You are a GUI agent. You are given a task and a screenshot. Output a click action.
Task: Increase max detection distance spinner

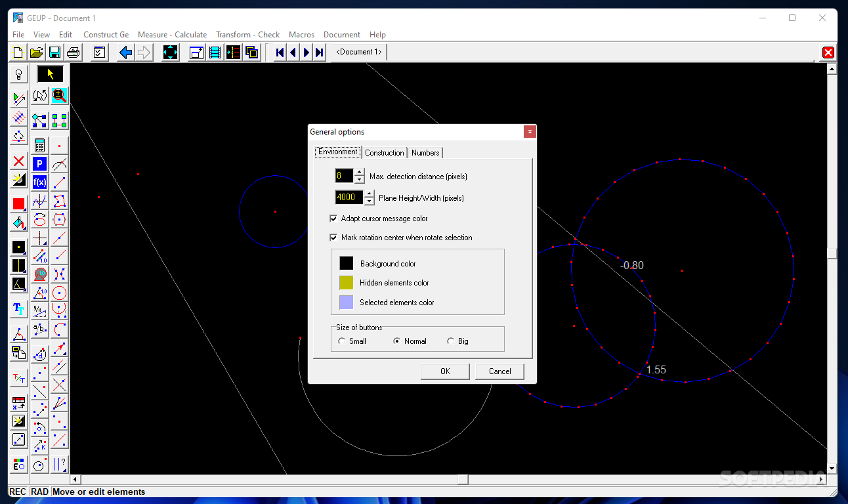coord(359,173)
